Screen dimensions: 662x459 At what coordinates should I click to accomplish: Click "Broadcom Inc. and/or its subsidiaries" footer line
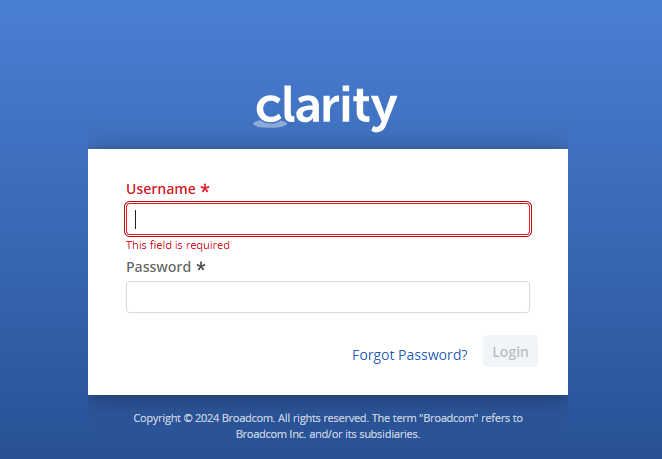(x=328, y=434)
